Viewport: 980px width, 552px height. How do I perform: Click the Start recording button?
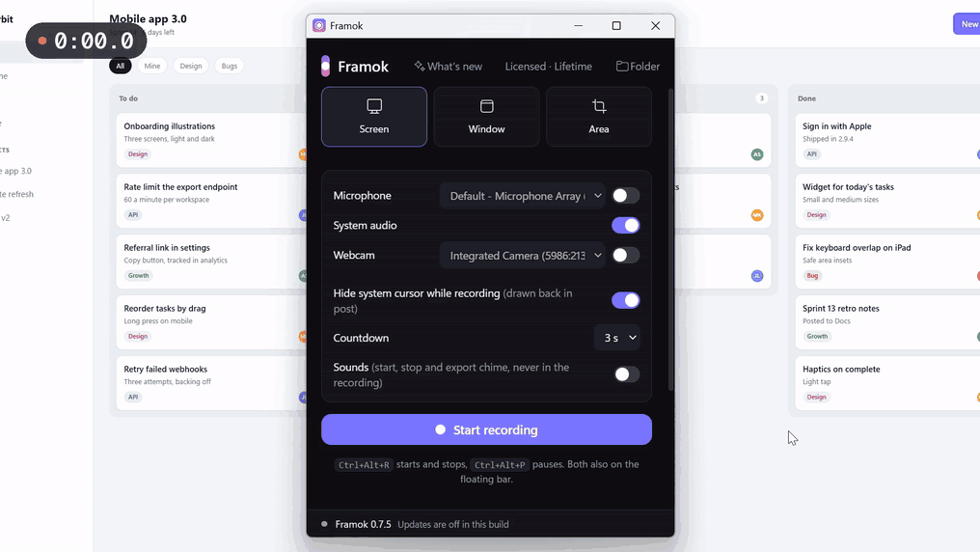pyautogui.click(x=486, y=429)
